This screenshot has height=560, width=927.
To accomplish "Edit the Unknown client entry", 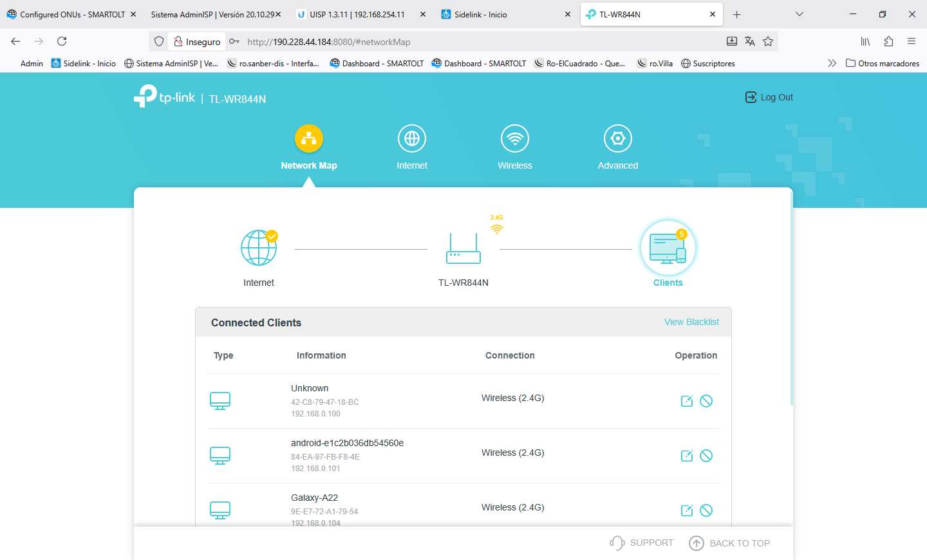I will click(x=687, y=401).
